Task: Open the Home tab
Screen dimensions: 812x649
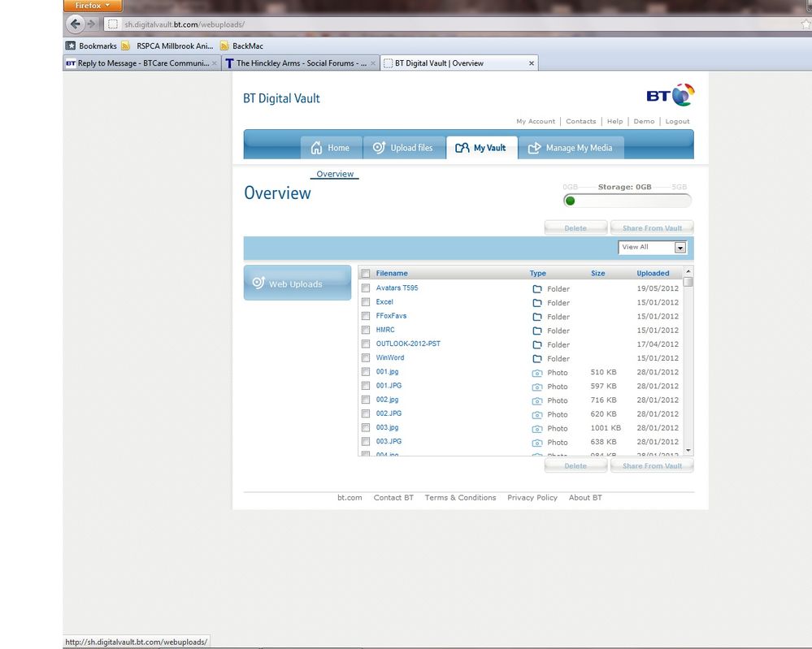Action: [331, 148]
